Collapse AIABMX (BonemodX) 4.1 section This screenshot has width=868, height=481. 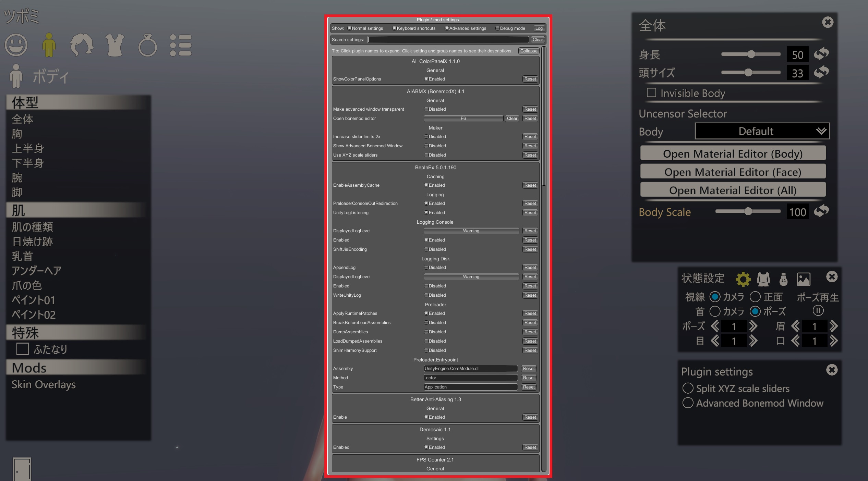tap(435, 91)
